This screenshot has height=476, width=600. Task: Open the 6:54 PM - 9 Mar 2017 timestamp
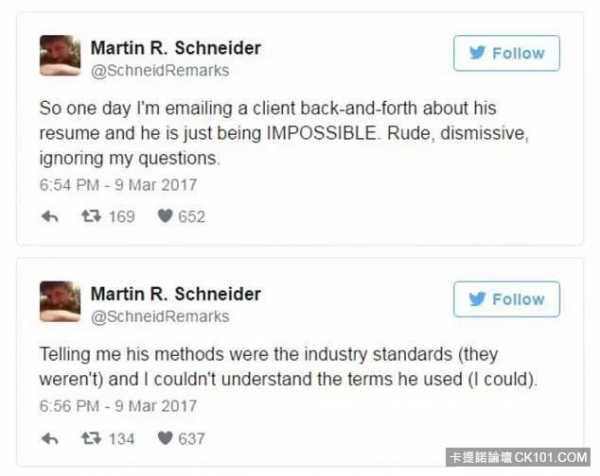point(118,185)
